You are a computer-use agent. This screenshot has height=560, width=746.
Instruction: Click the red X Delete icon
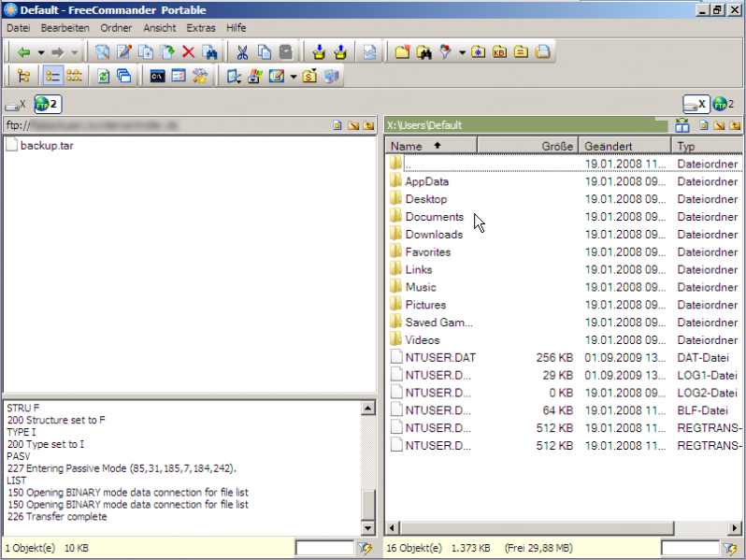click(189, 51)
